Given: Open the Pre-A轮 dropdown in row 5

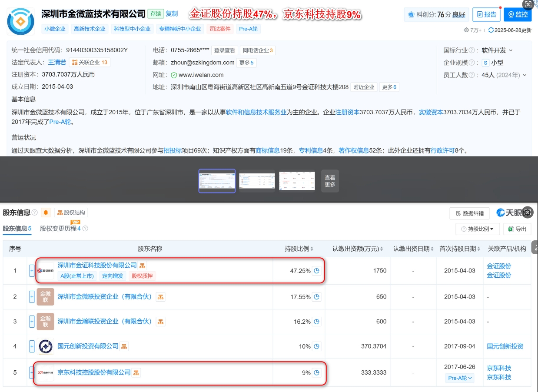Looking at the screenshot, I should [459, 378].
